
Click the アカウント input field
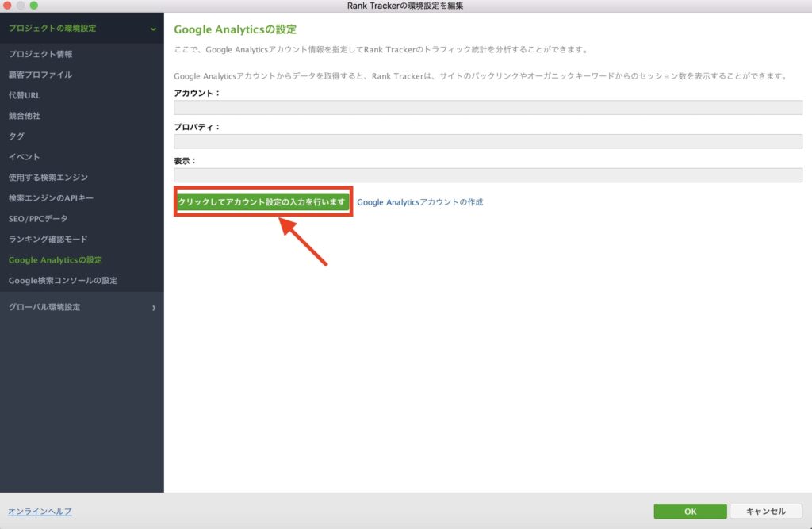[488, 108]
